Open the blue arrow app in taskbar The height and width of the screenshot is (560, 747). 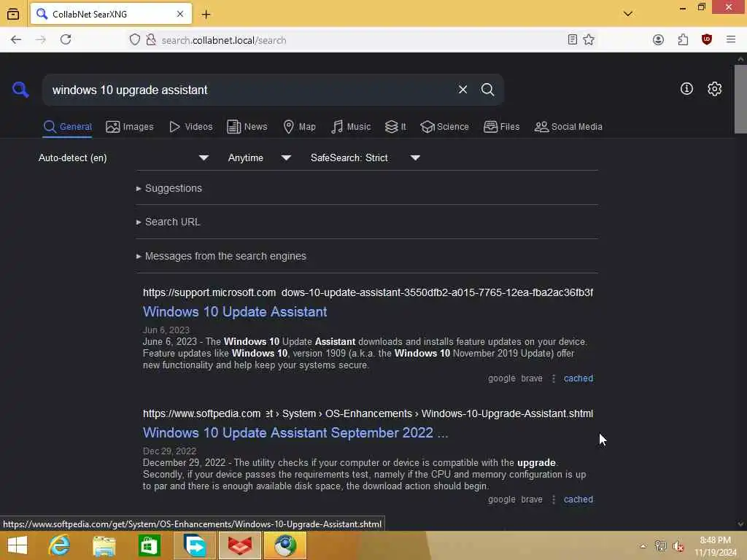pos(195,545)
